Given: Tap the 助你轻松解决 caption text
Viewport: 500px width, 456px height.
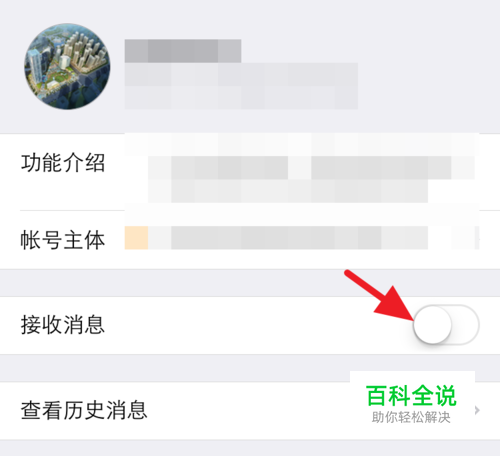Looking at the screenshot, I should [411, 417].
